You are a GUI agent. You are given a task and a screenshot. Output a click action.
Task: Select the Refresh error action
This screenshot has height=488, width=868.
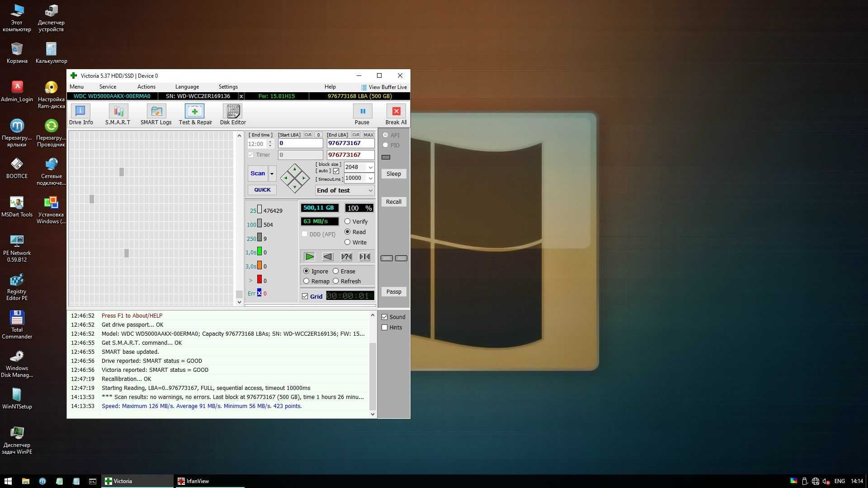(347, 281)
